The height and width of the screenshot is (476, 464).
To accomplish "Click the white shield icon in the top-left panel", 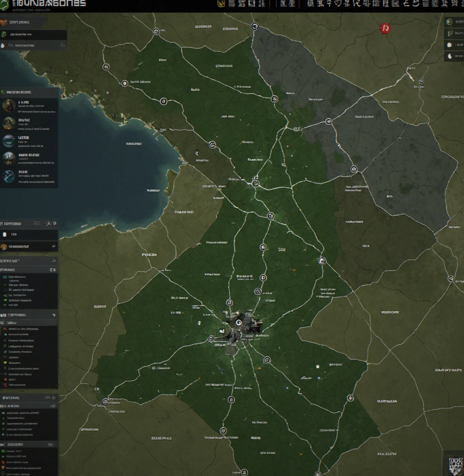I will (x=3, y=46).
